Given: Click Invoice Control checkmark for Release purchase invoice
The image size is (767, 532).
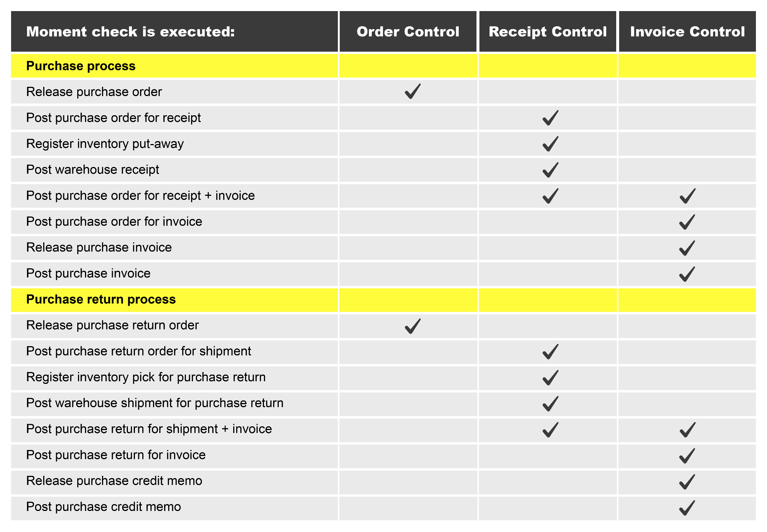Looking at the screenshot, I should point(687,248).
